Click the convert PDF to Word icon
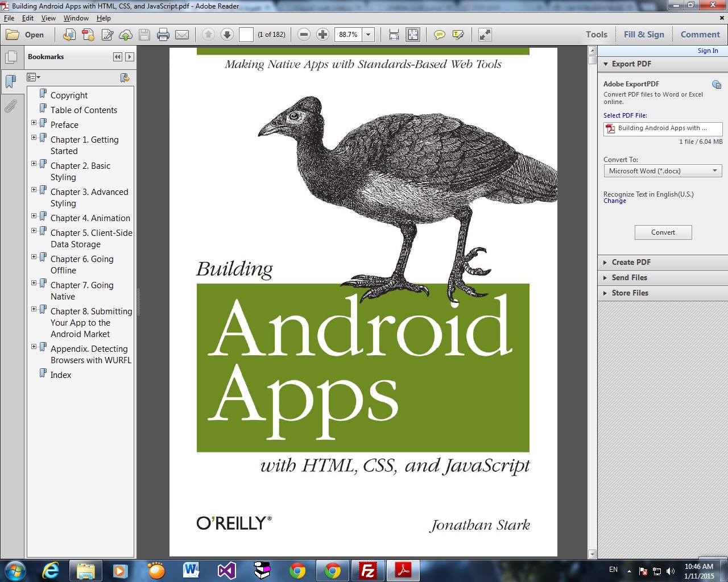Image resolution: width=728 pixels, height=582 pixels. 69,35
